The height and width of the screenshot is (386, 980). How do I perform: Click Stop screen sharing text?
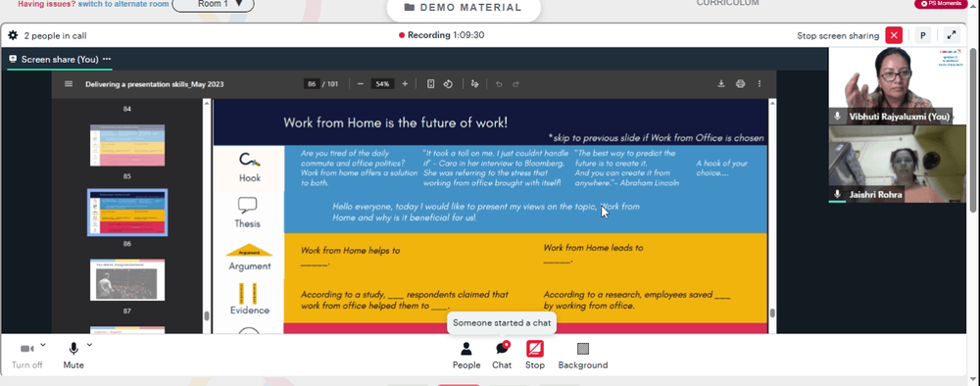coord(838,35)
